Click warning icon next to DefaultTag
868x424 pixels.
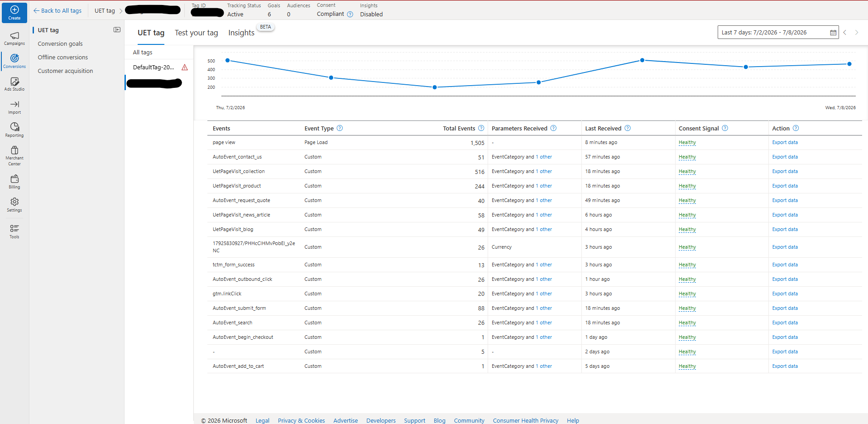pyautogui.click(x=185, y=67)
